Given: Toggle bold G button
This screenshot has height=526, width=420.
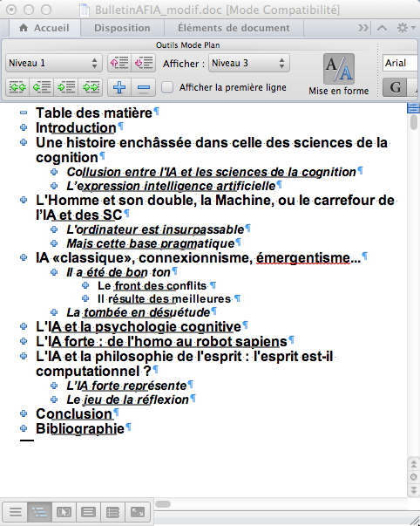Looking at the screenshot, I should (395, 87).
